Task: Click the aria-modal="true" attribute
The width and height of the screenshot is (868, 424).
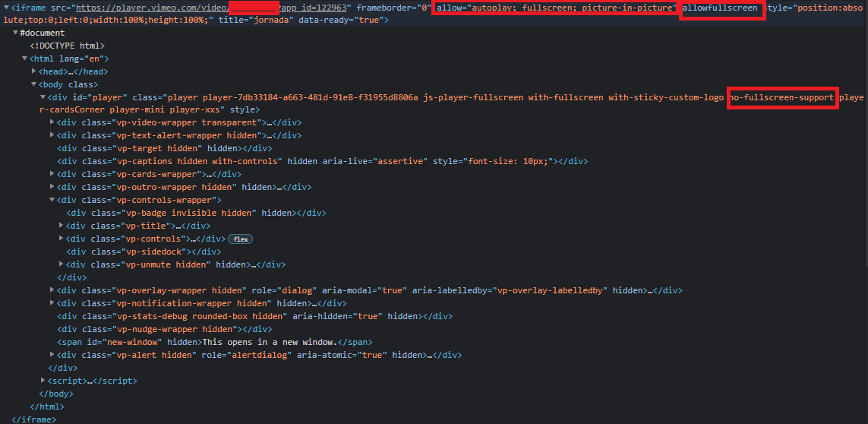Action: pos(365,290)
